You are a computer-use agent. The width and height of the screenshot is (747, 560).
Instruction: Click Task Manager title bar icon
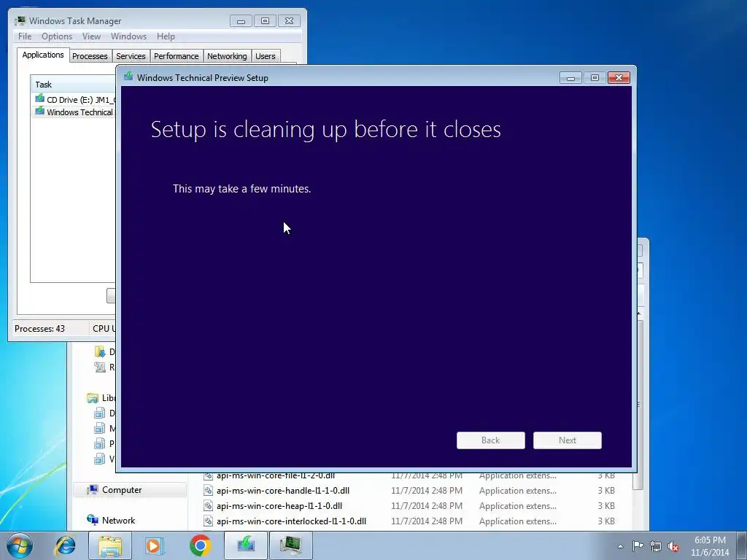20,20
